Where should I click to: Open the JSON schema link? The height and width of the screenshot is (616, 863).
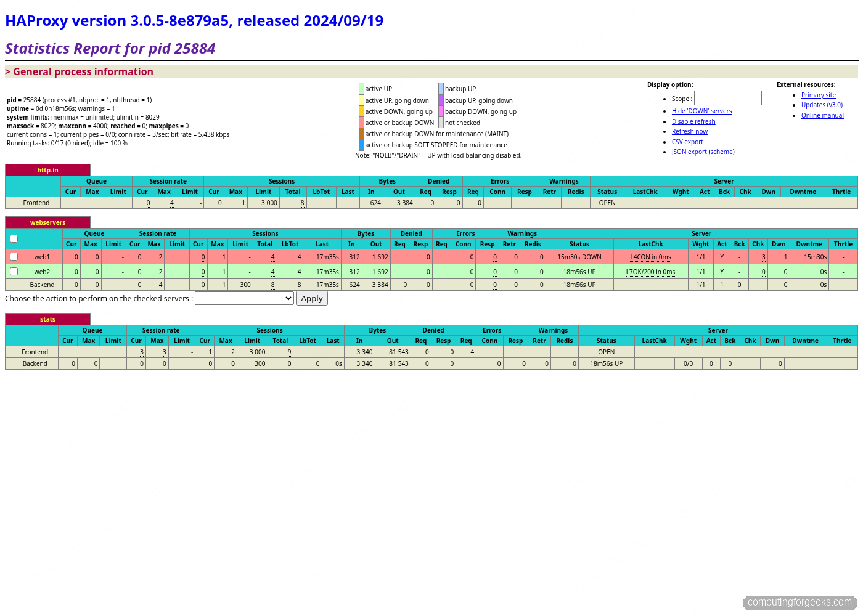721,152
